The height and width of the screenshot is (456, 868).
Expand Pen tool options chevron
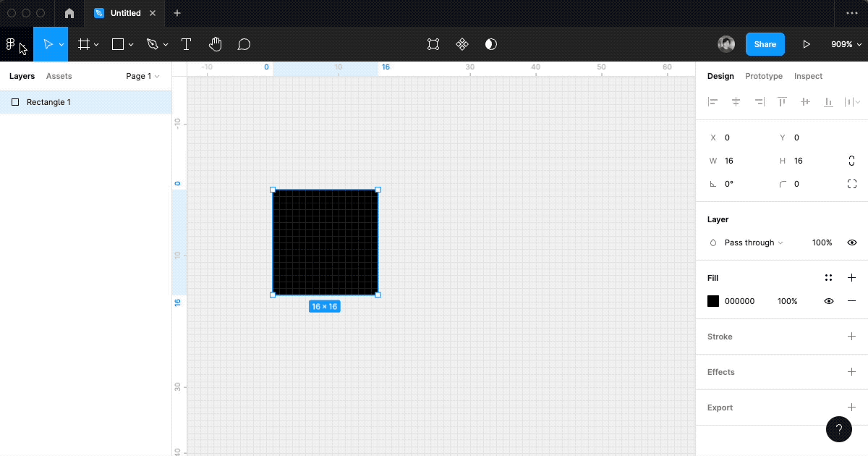pos(166,45)
